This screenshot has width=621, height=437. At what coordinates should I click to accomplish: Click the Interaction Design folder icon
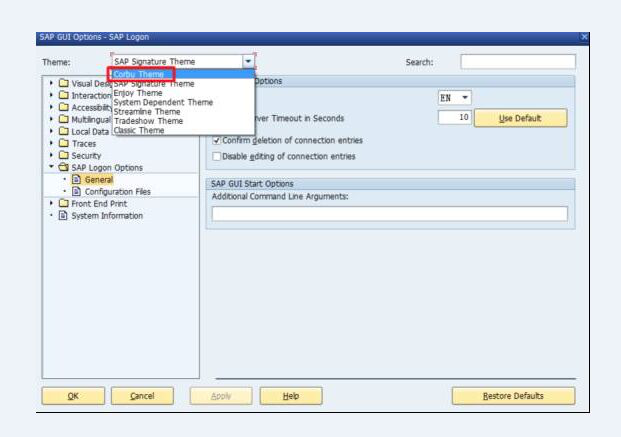63,95
